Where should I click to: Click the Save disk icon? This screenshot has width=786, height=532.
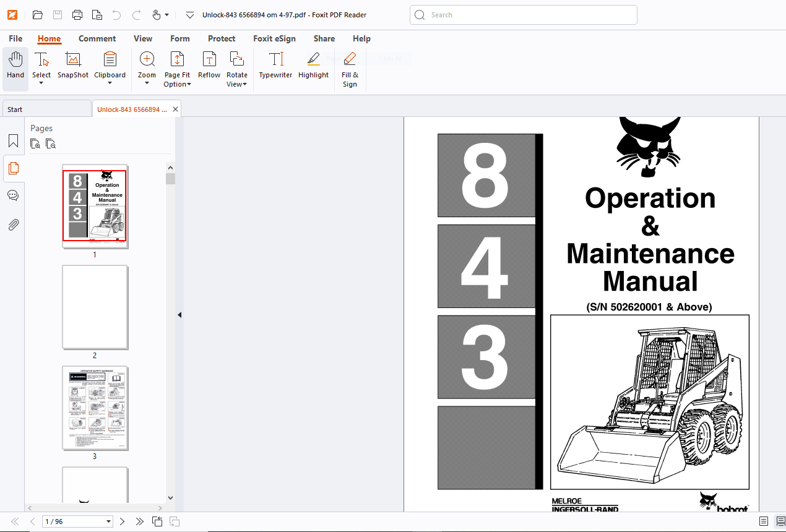tap(58, 15)
